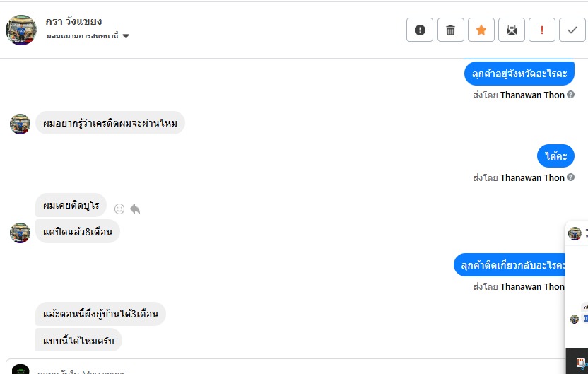
Task: Click the แบบนี้ได้ไหมครับ message bubble
Action: tap(78, 340)
